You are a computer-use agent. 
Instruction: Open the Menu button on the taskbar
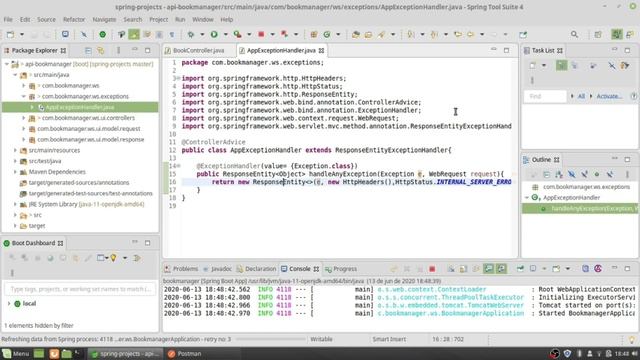(x=16, y=354)
